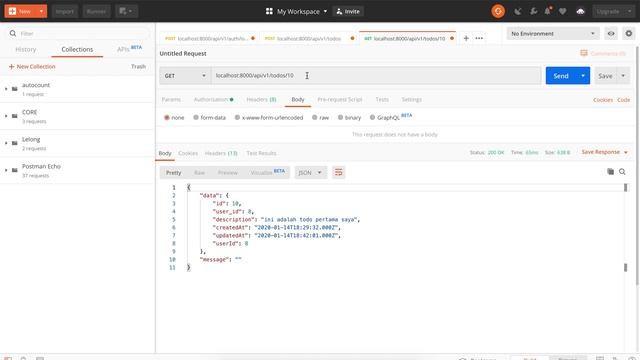The image size is (640, 360).
Task: Click the New Collection link
Action: [32, 67]
